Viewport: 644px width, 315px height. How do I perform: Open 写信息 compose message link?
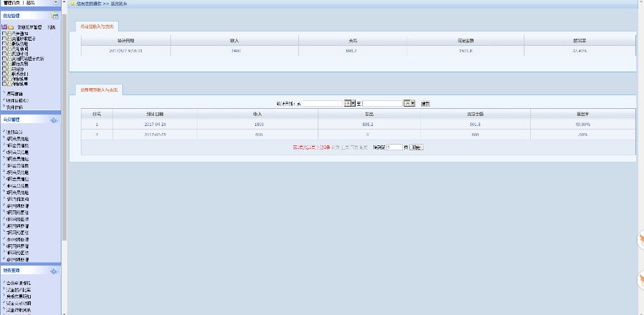point(14,94)
